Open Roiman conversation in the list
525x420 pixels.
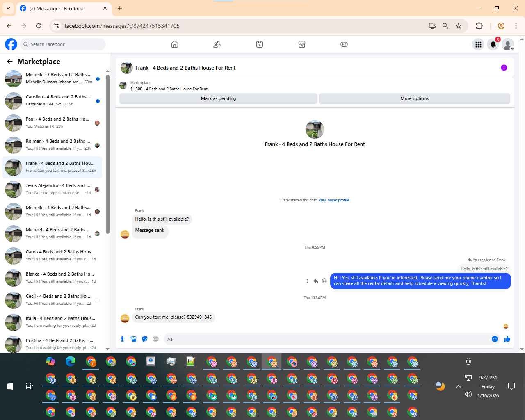coord(52,145)
